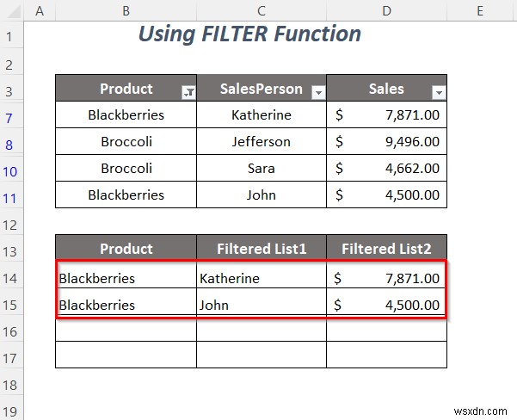Select column E header

(482, 9)
